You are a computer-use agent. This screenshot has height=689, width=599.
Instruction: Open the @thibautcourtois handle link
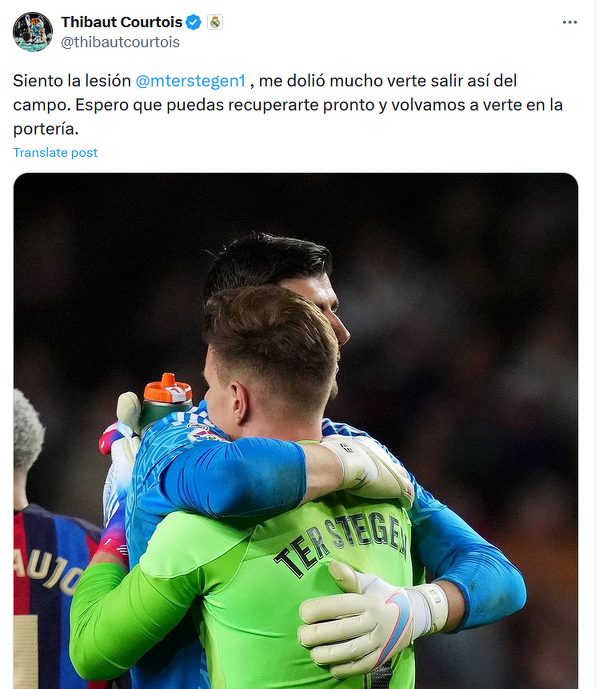(120, 42)
